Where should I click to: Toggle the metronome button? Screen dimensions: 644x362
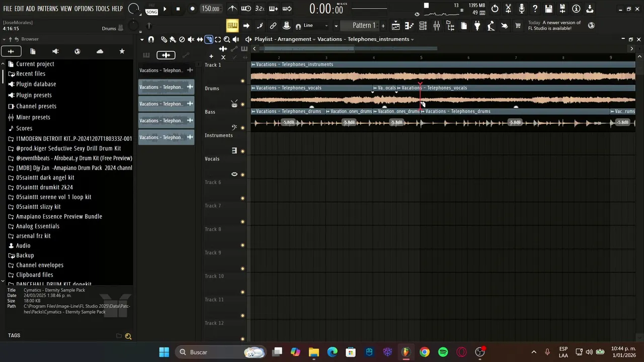(x=232, y=9)
